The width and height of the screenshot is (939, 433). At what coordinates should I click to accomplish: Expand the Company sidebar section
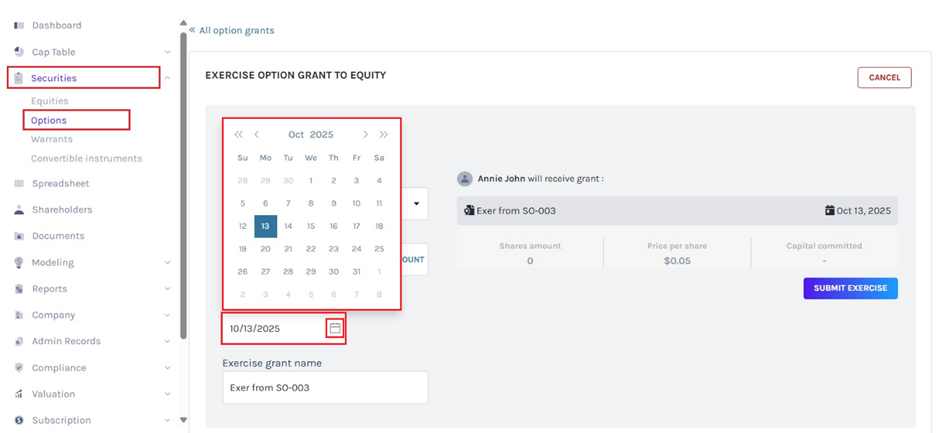coord(167,315)
